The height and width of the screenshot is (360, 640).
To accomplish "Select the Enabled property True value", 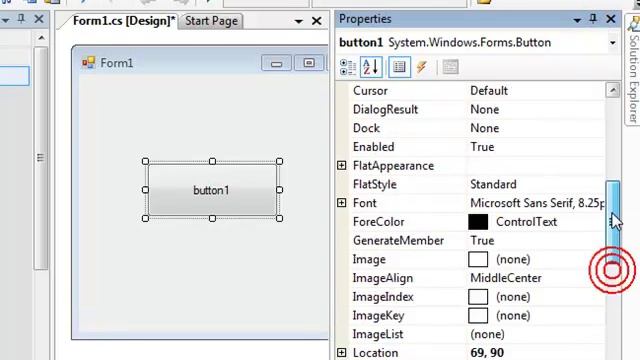I will pos(482,147).
